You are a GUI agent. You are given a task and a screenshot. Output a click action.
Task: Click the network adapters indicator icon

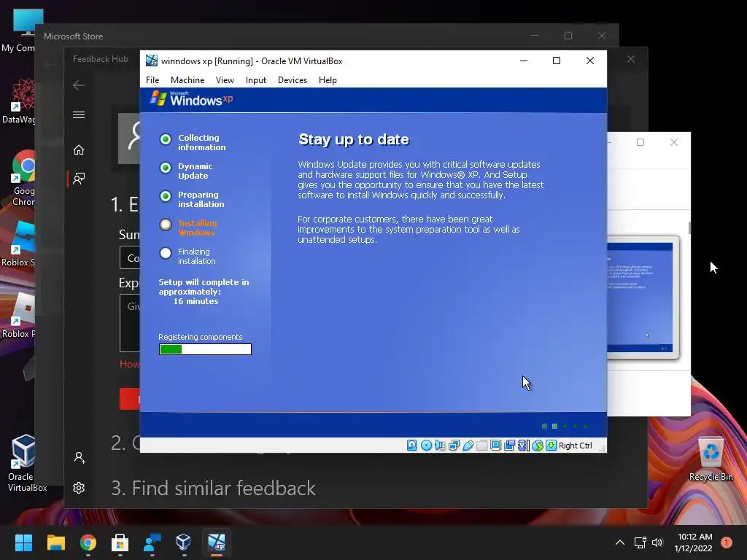tap(454, 446)
